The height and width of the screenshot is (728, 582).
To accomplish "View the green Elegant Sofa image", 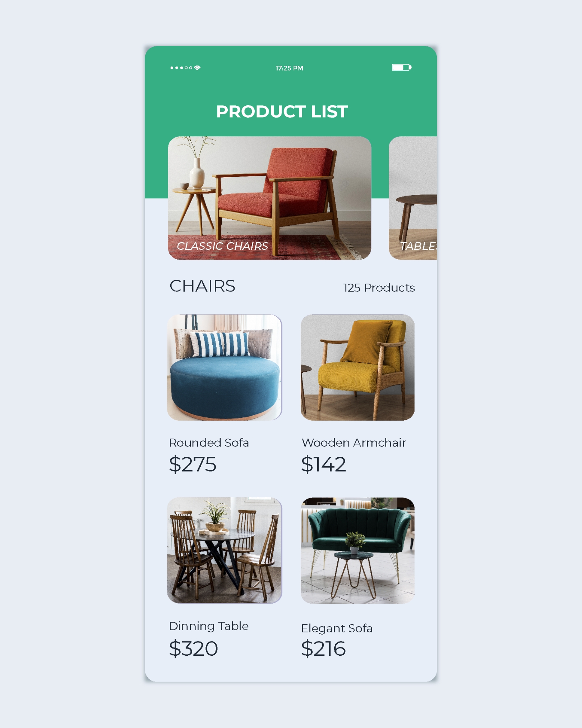I will [357, 550].
